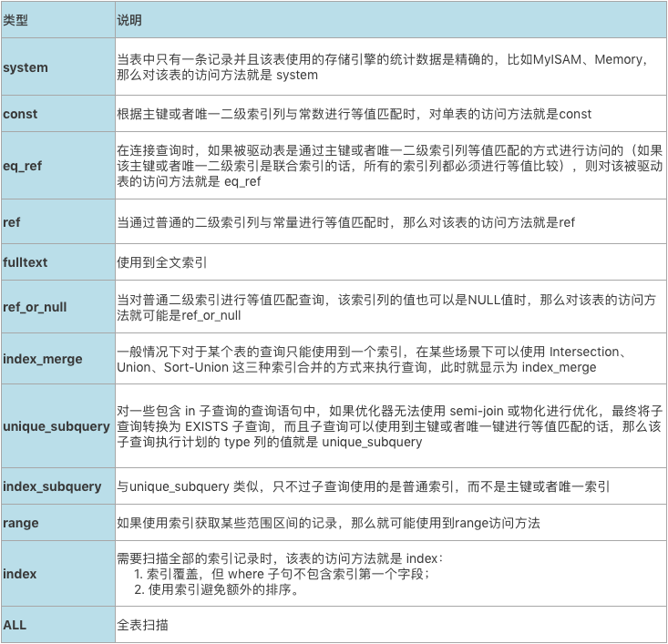Select the 'ref_or_null' type cell
The height and width of the screenshot is (644, 668).
coord(58,307)
